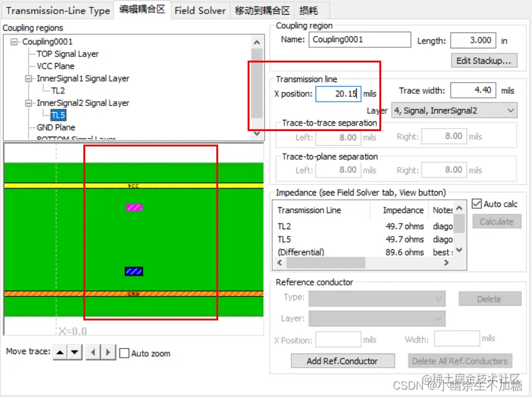532x397 pixels.
Task: Click the Delete button in Reference conductor
Action: pos(490,299)
